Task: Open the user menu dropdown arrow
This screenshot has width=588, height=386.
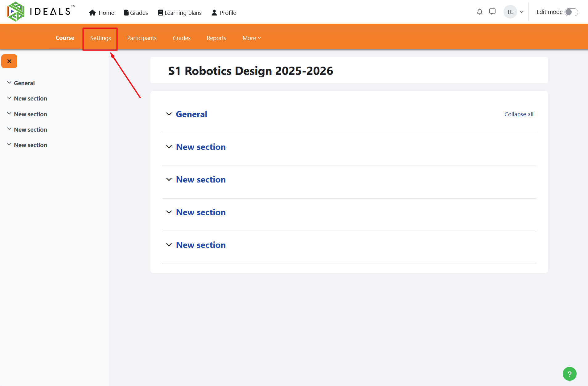Action: 522,12
